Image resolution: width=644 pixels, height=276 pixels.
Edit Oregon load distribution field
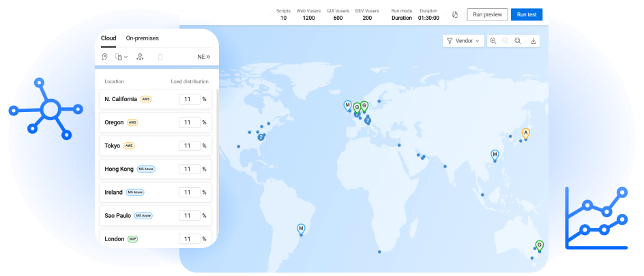(x=190, y=122)
